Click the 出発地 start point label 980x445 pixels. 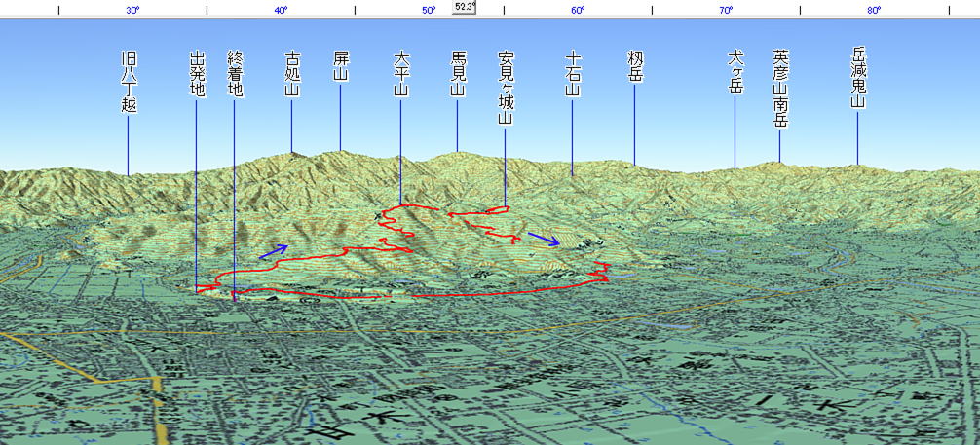click(x=197, y=75)
